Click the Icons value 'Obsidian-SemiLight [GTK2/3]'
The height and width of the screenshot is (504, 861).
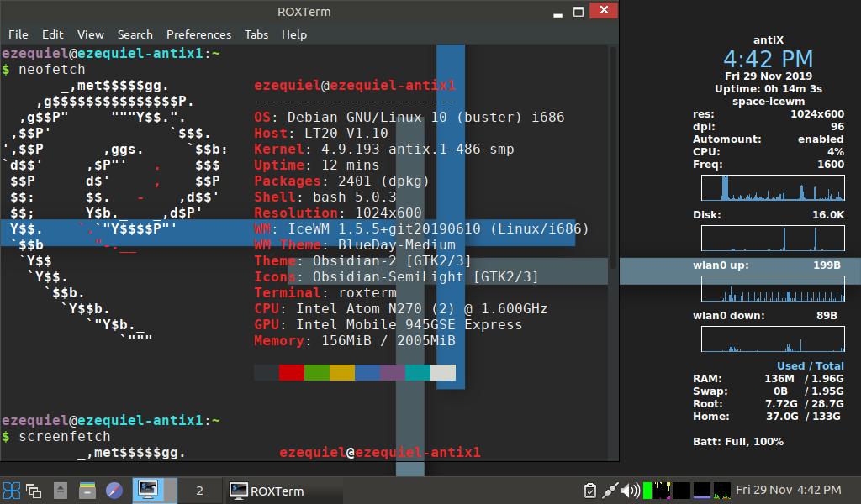pos(425,277)
